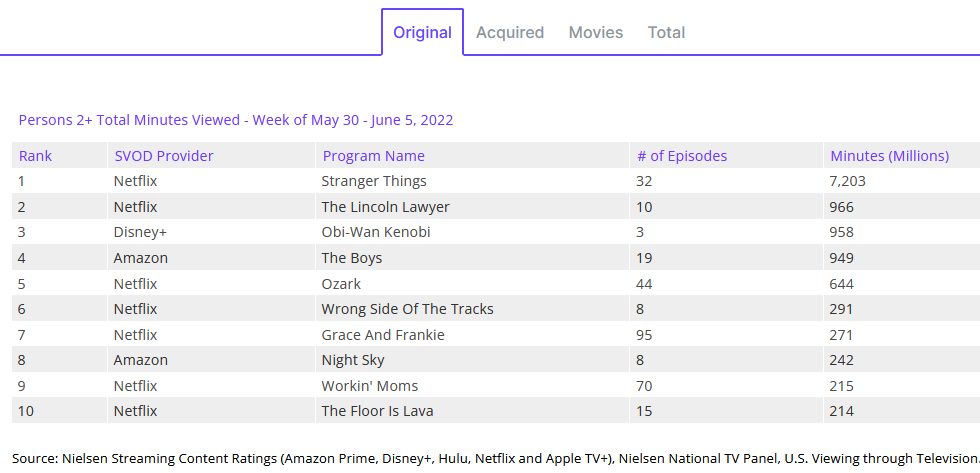Click the # of Episodes header
Viewport: 980px width, 473px height.
[682, 156]
